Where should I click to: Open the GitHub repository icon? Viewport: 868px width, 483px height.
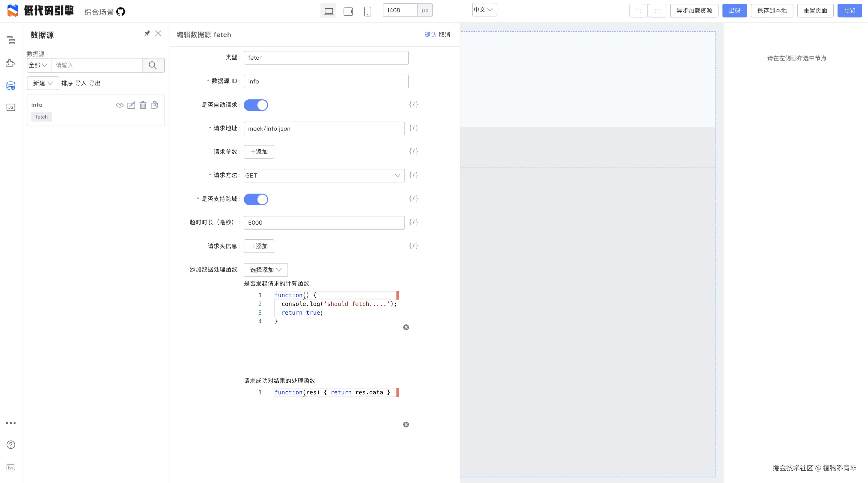[x=121, y=12]
